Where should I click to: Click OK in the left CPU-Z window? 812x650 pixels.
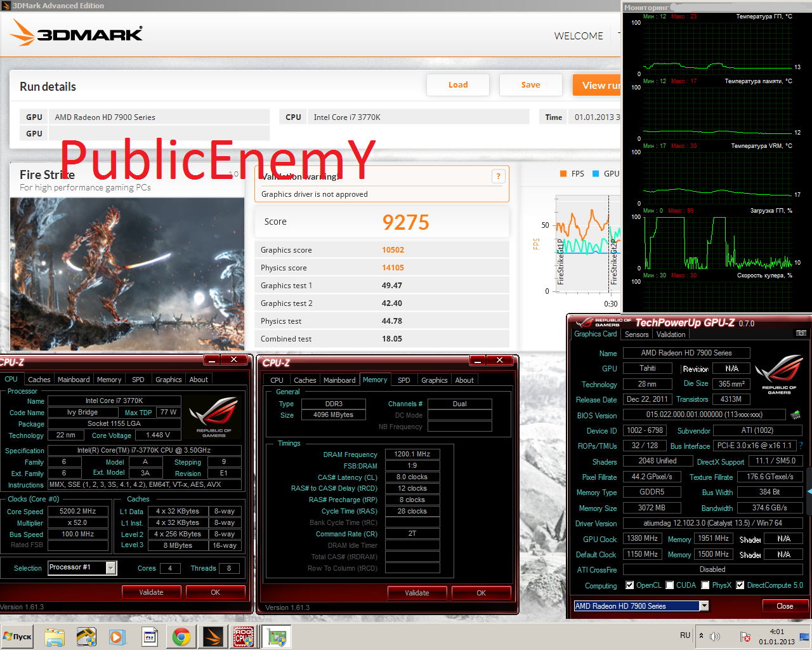216,592
